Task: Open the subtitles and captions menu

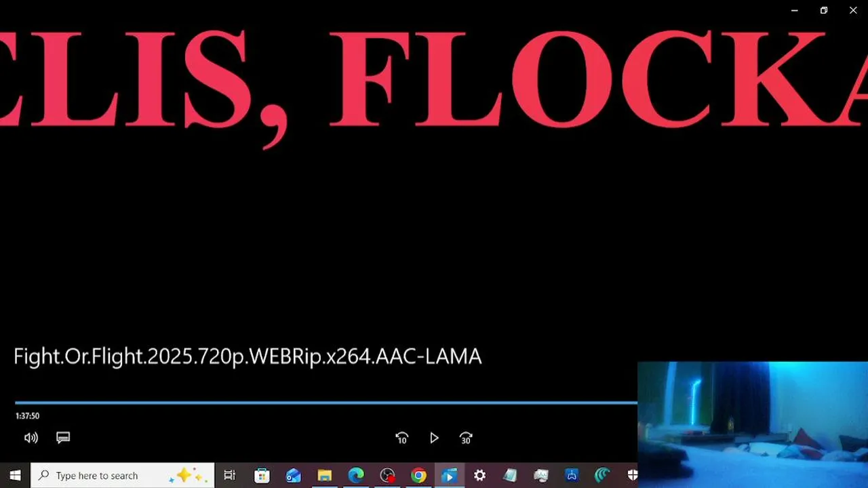Action: 63,438
